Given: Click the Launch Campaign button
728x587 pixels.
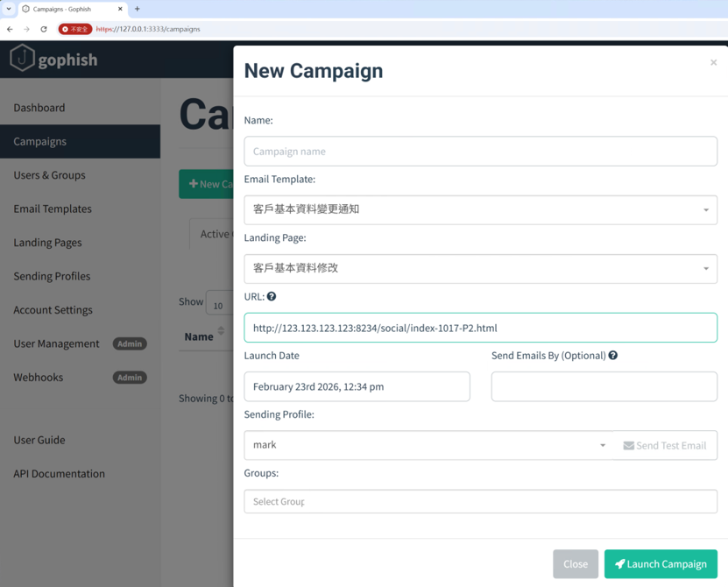Looking at the screenshot, I should click(x=661, y=563).
